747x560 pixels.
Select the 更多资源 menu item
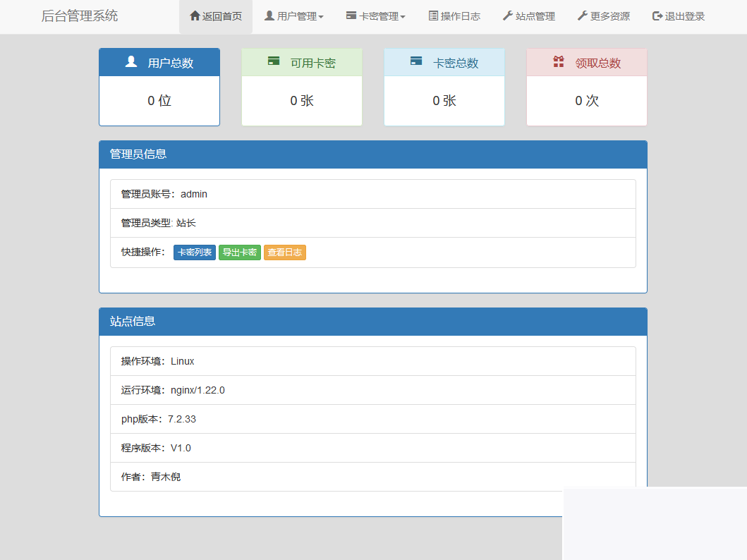(603, 16)
